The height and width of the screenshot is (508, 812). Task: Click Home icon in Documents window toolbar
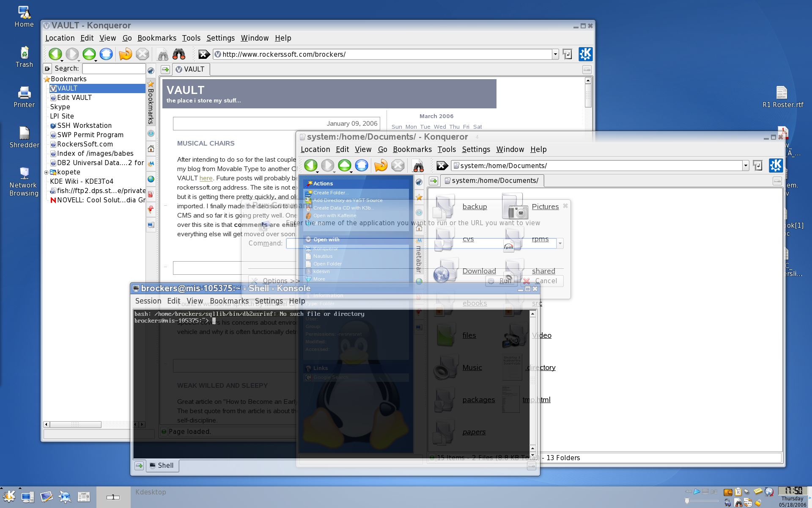pos(362,166)
